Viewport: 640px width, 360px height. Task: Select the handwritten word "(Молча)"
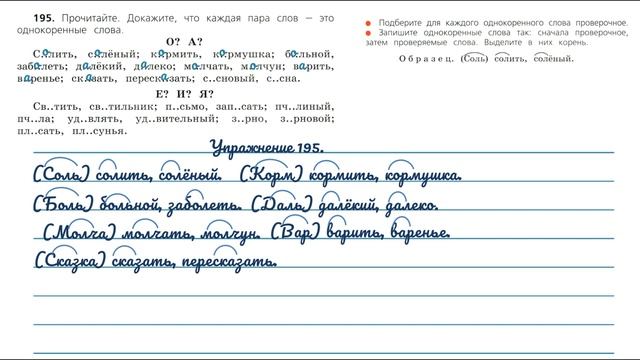80,233
